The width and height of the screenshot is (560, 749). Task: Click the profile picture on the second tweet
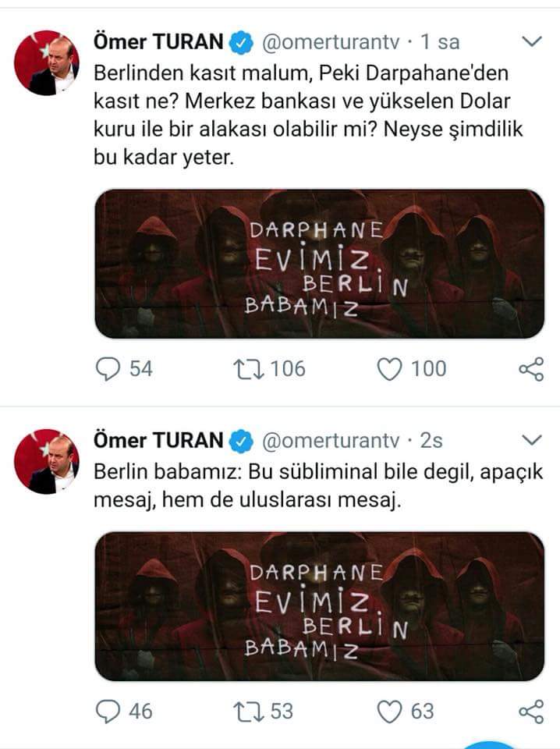click(x=47, y=461)
